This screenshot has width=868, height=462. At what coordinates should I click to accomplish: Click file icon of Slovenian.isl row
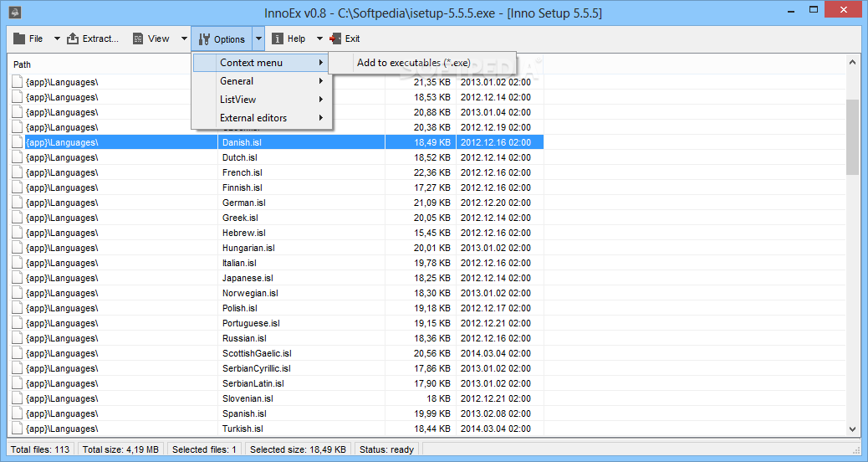(x=18, y=399)
